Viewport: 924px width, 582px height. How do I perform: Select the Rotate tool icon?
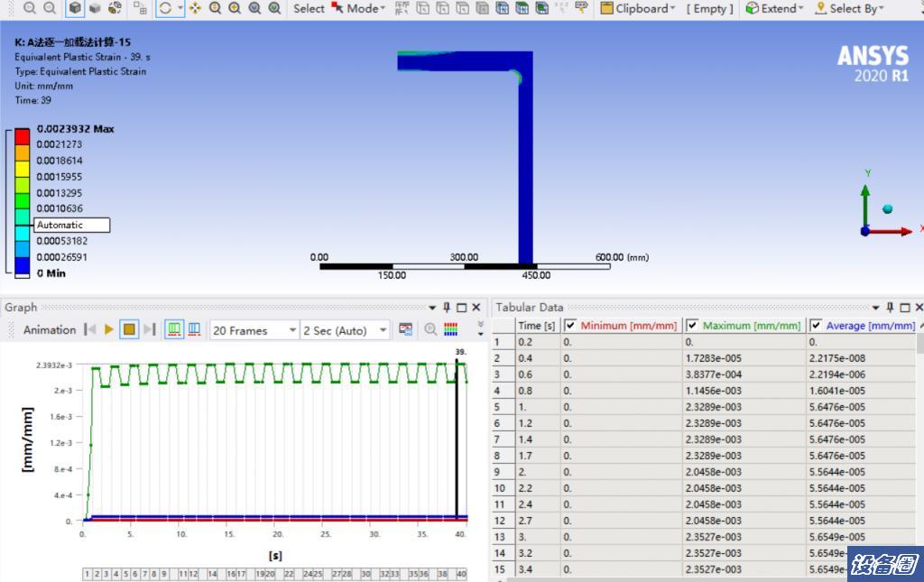[166, 8]
